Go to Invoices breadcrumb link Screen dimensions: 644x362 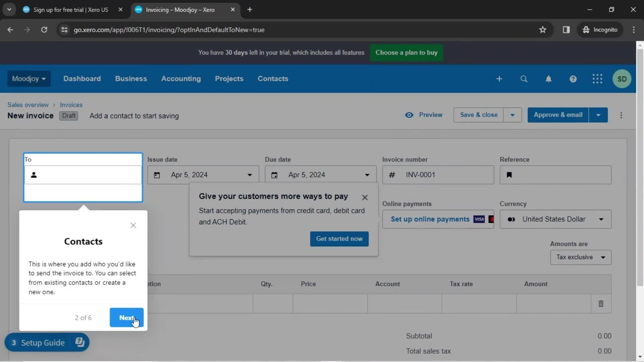click(71, 105)
